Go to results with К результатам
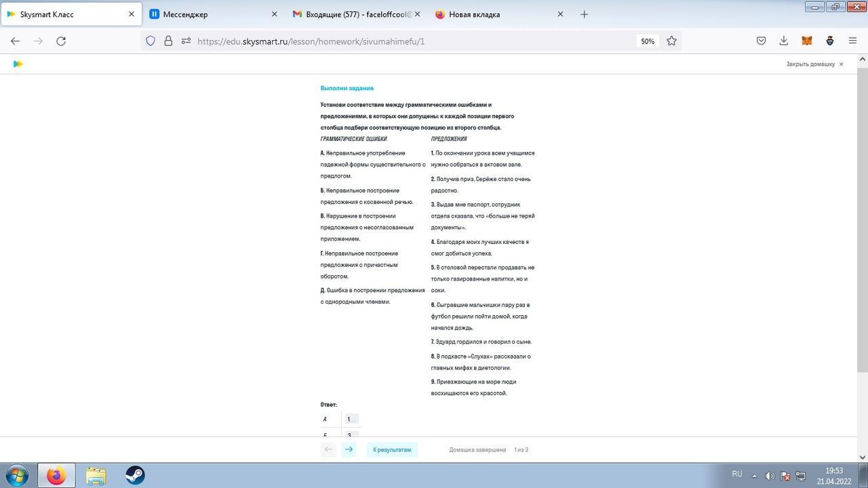This screenshot has width=868, height=488. pos(392,449)
